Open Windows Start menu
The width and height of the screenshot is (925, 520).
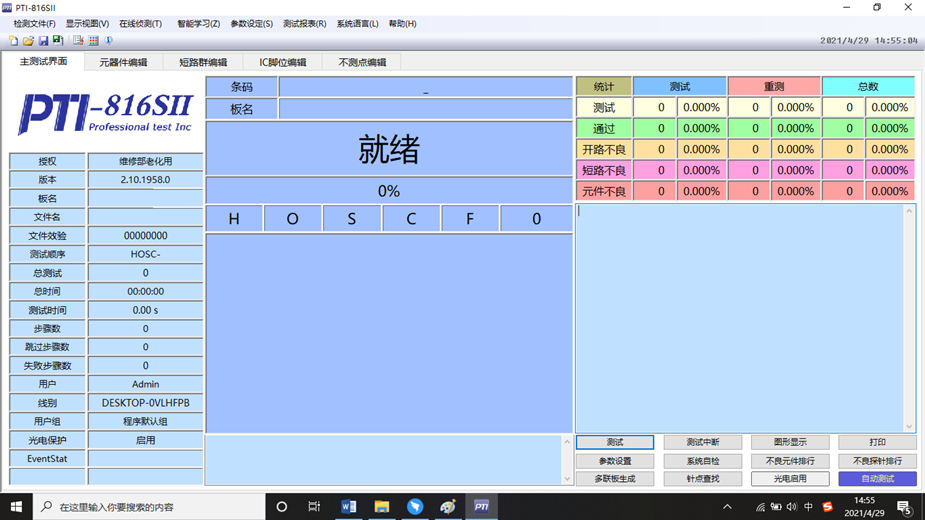pyautogui.click(x=16, y=506)
